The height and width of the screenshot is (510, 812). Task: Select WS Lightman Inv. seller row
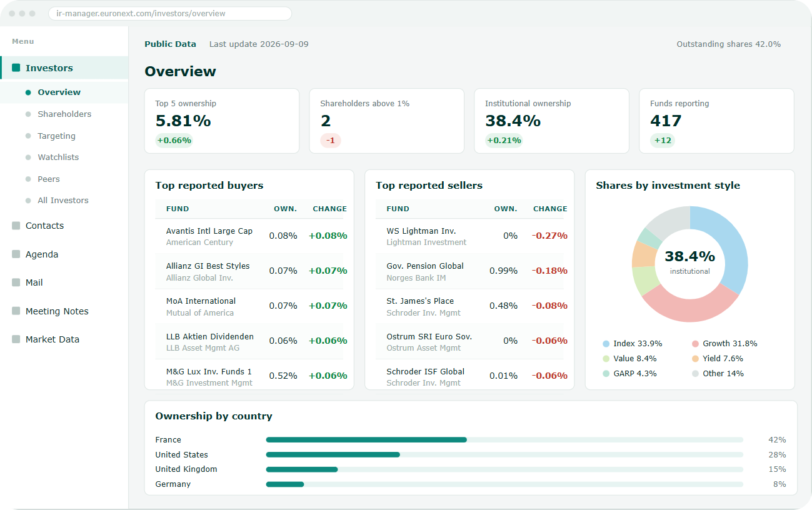(469, 236)
